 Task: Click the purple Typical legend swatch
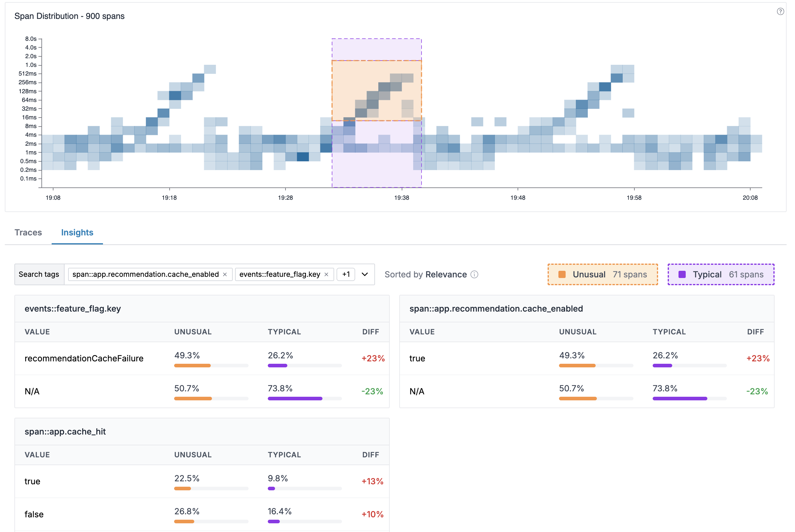coord(683,274)
